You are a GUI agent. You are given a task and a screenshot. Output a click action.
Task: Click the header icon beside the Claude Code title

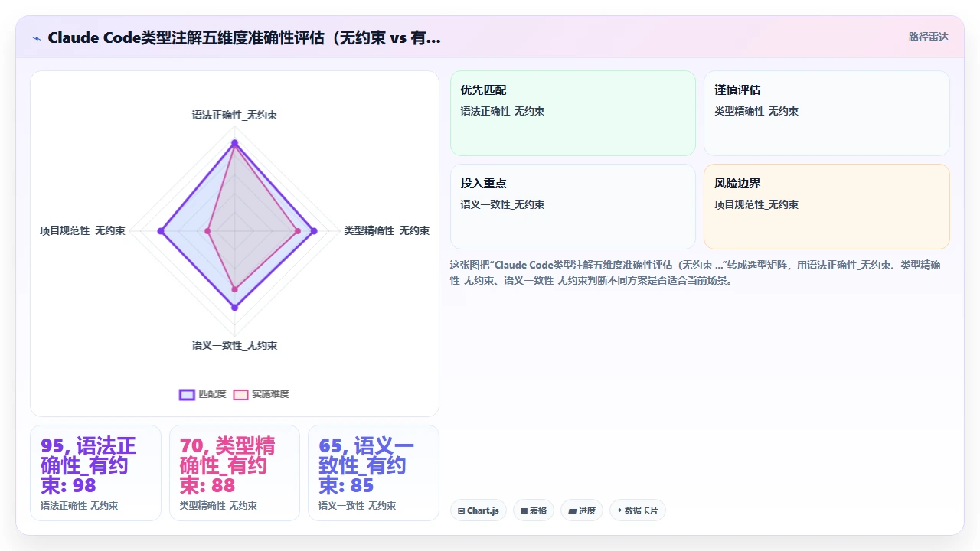36,38
